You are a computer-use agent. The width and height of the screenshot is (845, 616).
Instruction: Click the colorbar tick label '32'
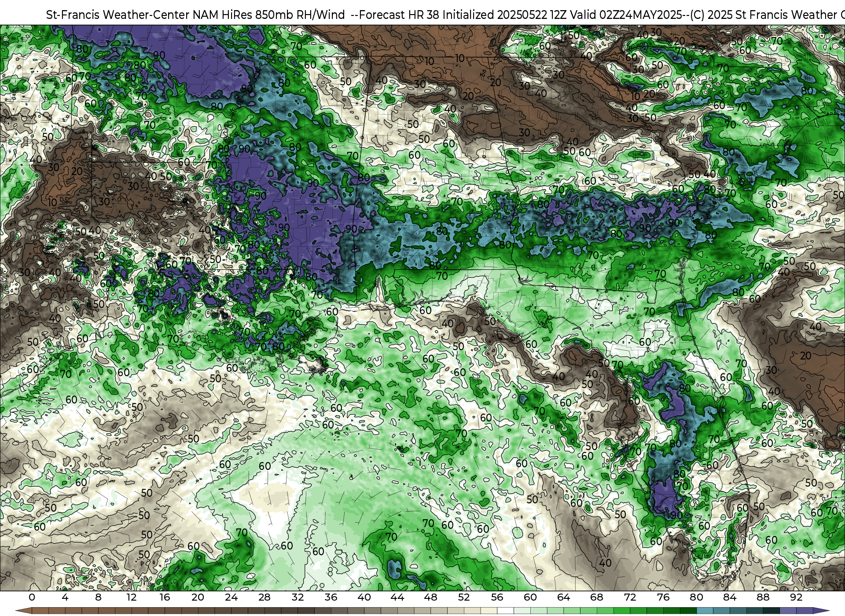coord(298,597)
